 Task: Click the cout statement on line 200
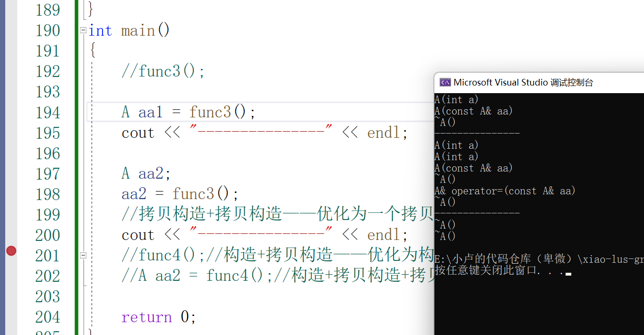[265, 235]
